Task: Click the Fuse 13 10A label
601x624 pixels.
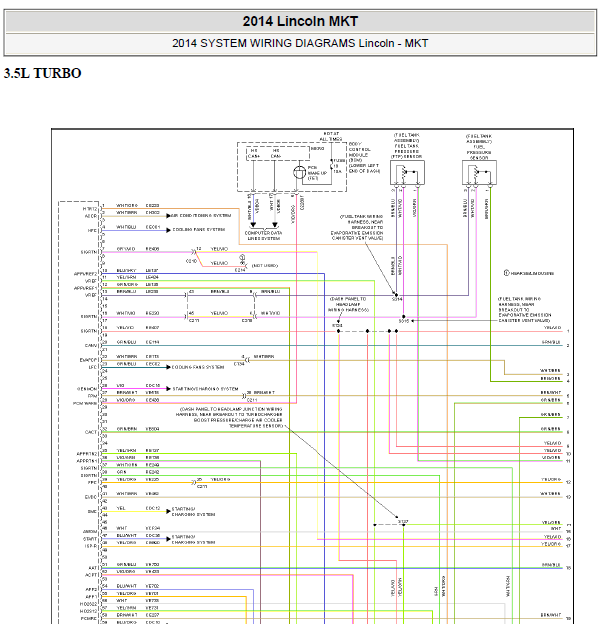Action: pos(338,166)
